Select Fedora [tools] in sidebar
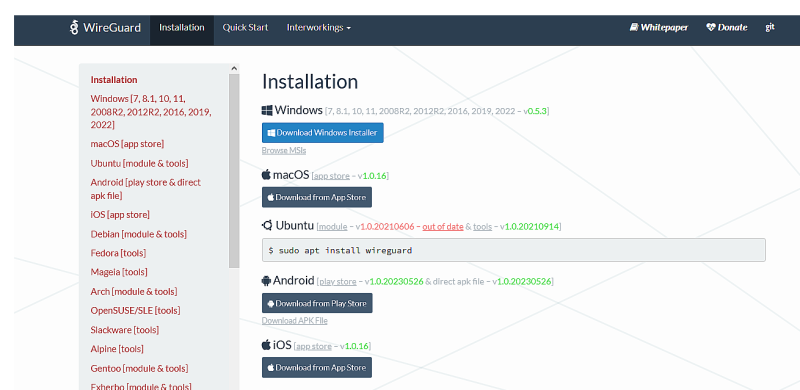800x390 pixels. click(118, 253)
